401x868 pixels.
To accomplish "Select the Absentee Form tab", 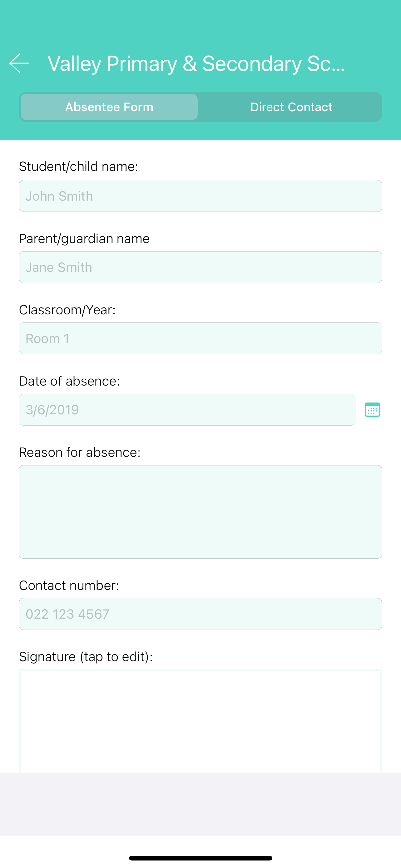I will point(109,107).
